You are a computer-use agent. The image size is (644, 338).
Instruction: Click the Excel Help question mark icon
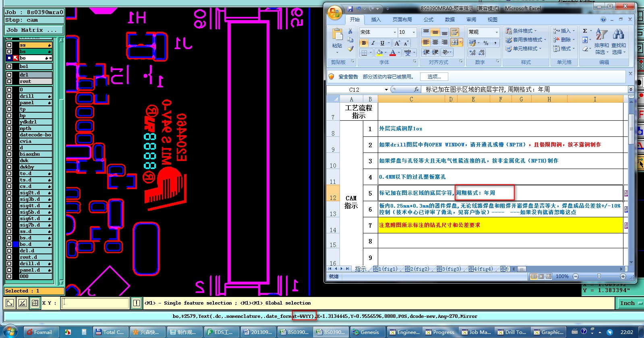click(x=603, y=19)
